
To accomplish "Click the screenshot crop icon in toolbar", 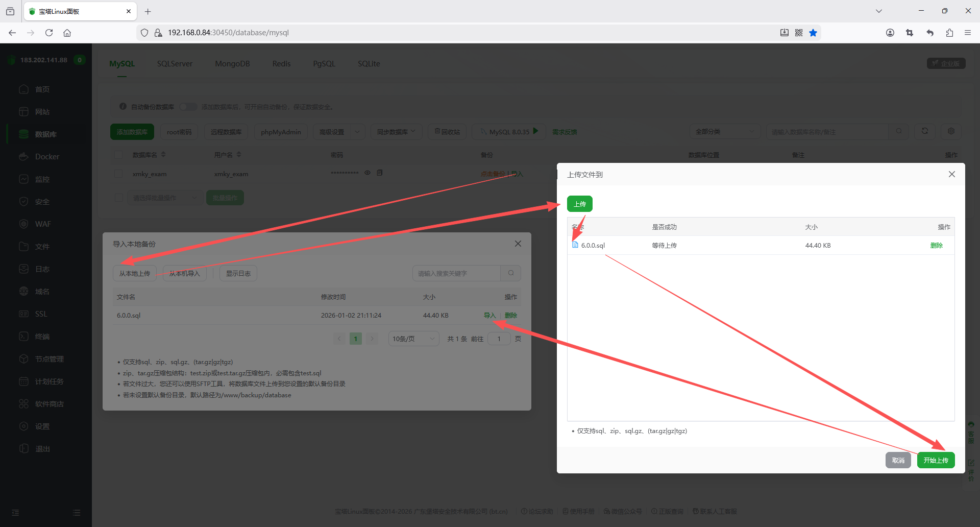I will click(910, 33).
